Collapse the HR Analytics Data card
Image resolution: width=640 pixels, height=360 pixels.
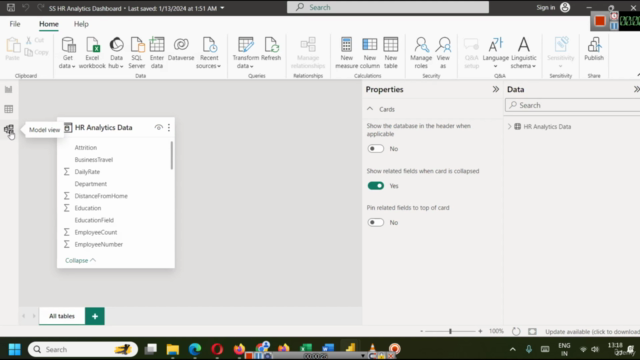pyautogui.click(x=80, y=260)
